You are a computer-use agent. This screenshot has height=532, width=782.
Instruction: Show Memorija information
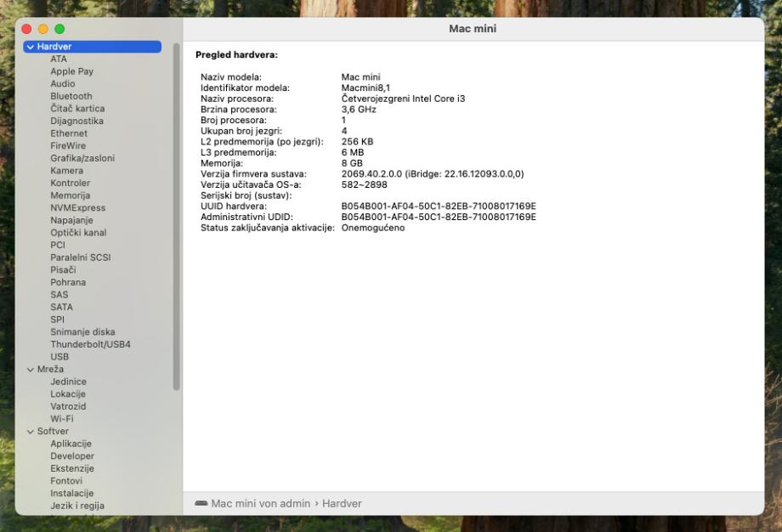pyautogui.click(x=70, y=195)
